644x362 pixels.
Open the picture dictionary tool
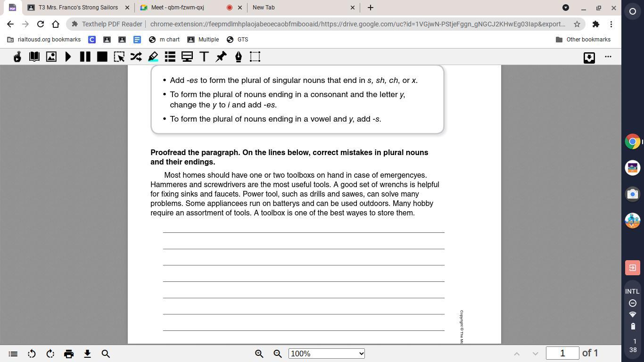pyautogui.click(x=51, y=57)
